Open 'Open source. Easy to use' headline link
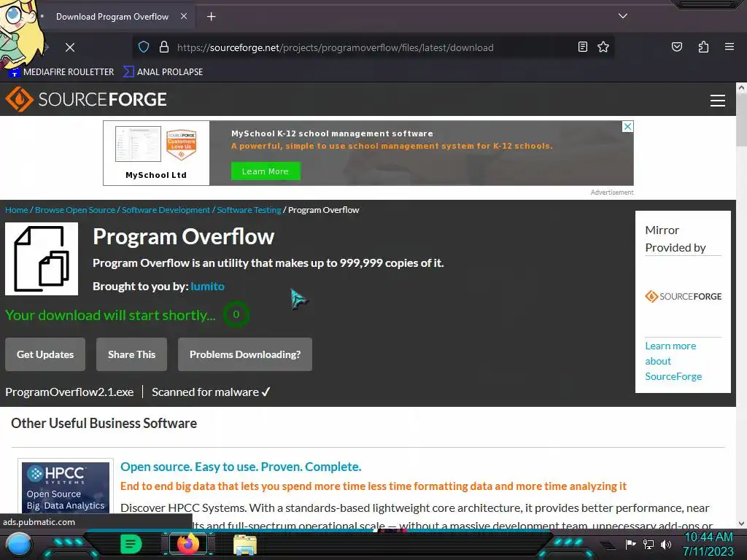The width and height of the screenshot is (747, 560). click(241, 467)
